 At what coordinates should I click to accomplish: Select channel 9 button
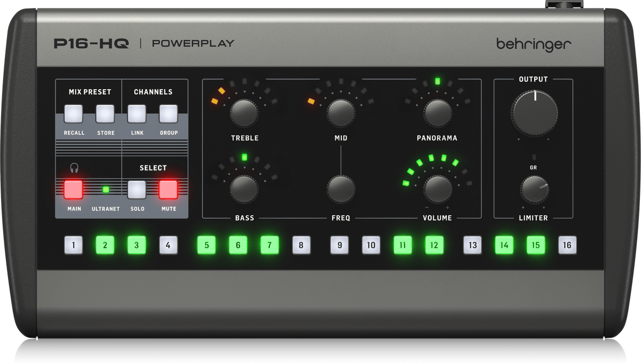(x=339, y=246)
